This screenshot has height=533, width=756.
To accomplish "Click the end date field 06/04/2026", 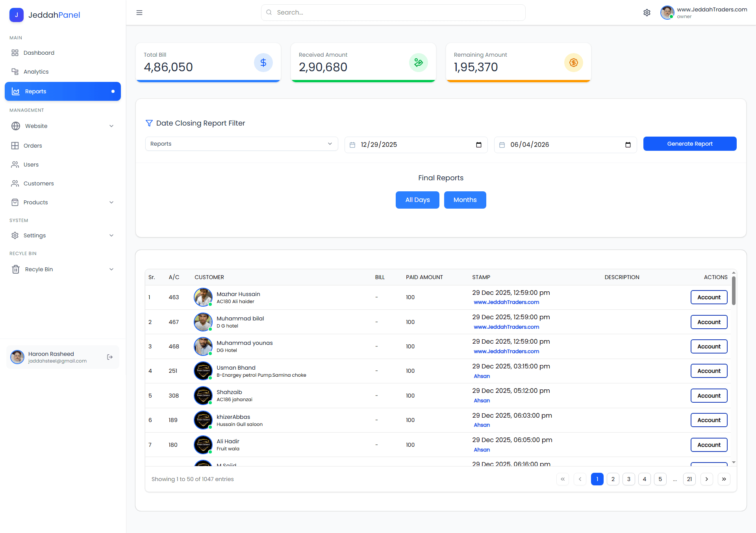I will tap(565, 145).
